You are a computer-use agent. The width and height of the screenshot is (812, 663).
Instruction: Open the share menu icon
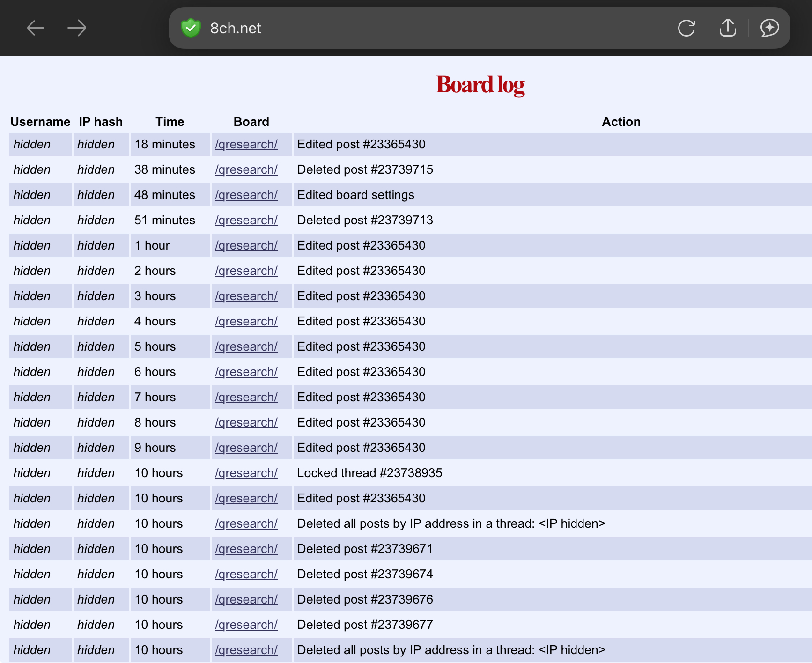coord(728,28)
